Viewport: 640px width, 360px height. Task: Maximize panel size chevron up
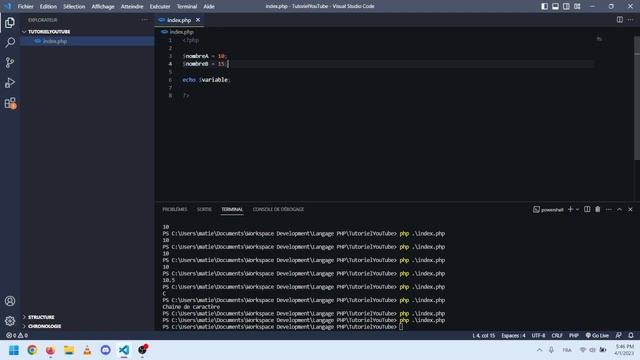[619, 209]
